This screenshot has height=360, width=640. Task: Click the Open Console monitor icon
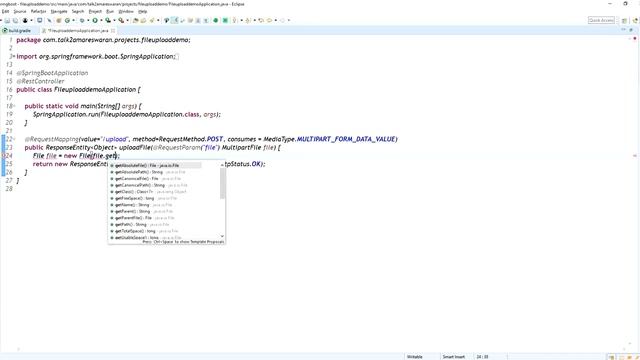click(40, 20)
